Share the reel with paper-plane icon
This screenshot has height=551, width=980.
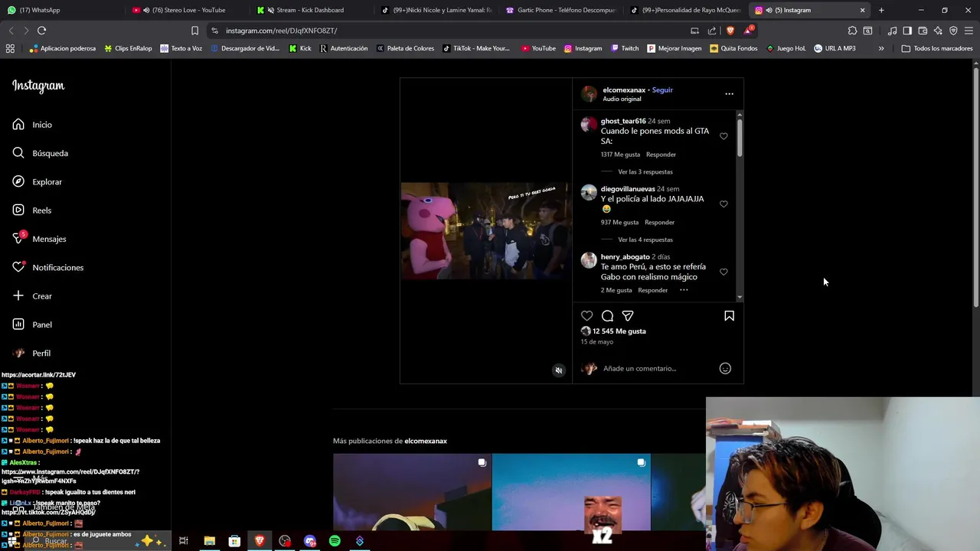(628, 316)
